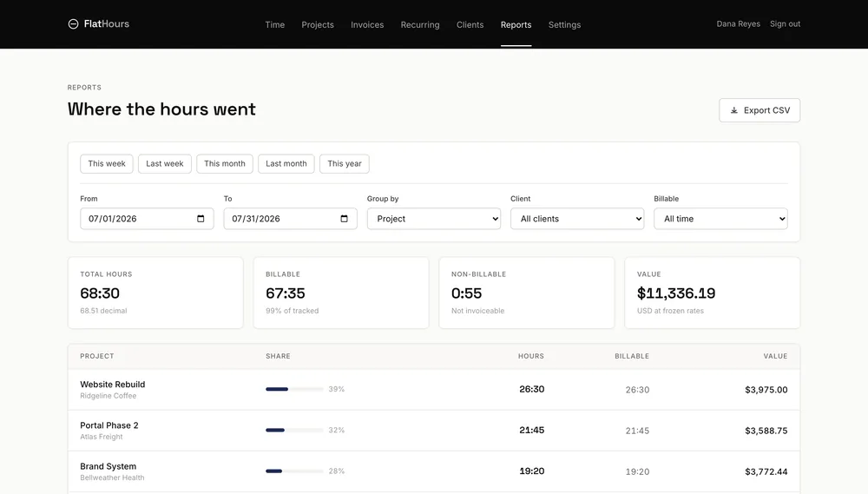Click the $3,975.00 value cell

tap(766, 390)
